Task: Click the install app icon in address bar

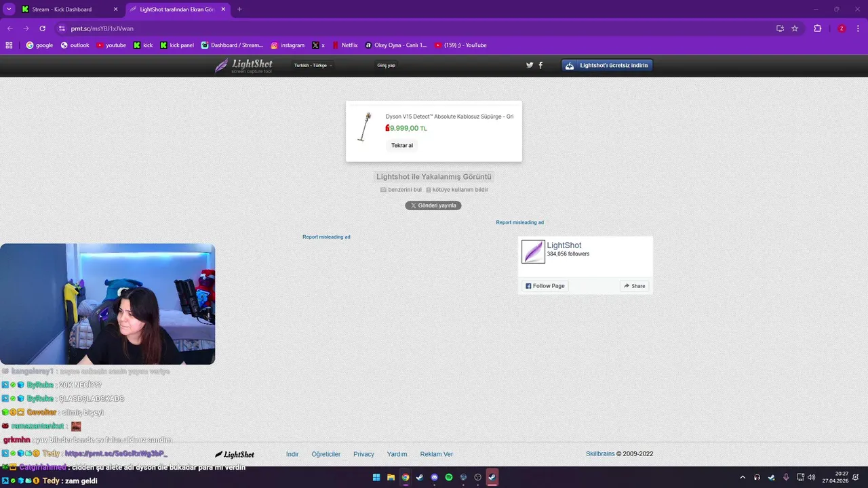Action: point(780,28)
